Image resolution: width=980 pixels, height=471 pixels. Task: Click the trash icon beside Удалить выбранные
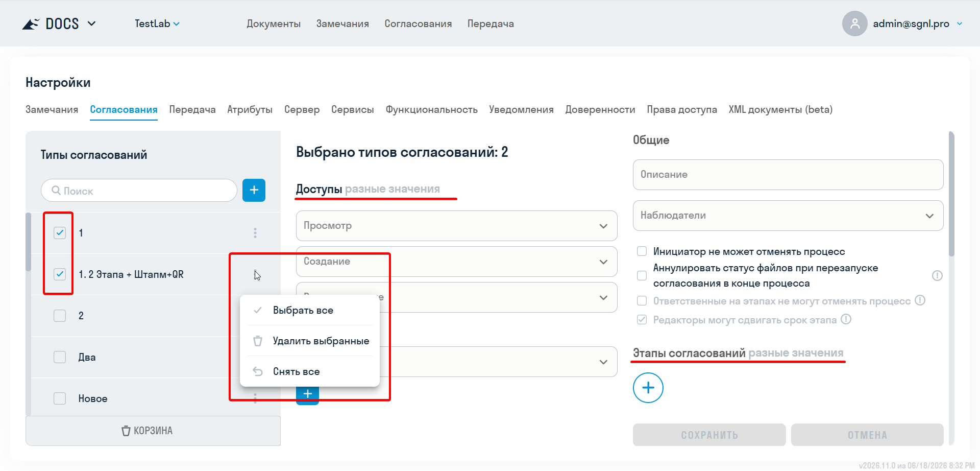click(x=258, y=341)
